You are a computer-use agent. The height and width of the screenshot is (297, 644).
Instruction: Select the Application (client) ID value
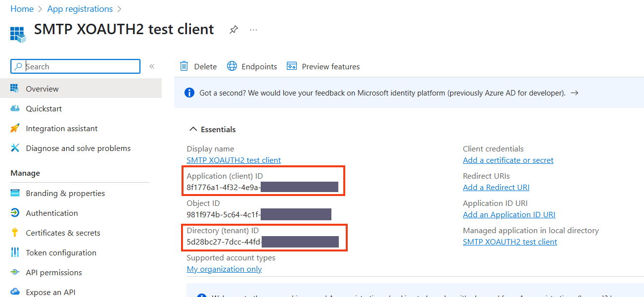tap(262, 187)
